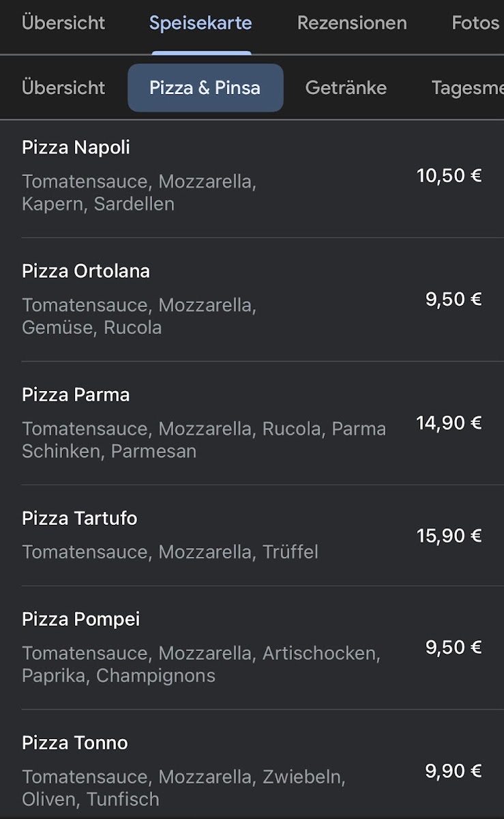Open the Pizza Ortolana entry
This screenshot has width=504, height=819.
(86, 271)
